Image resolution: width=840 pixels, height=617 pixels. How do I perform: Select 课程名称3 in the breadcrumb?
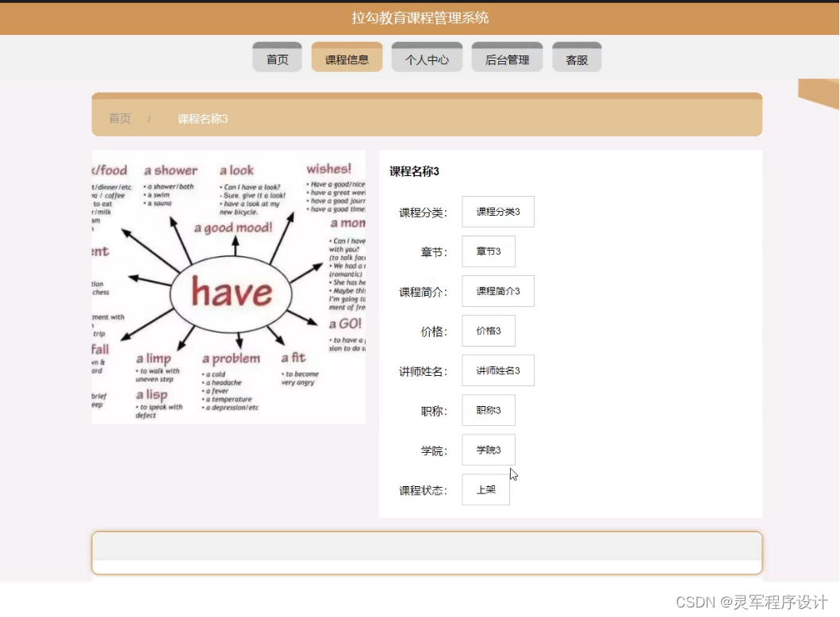pos(201,118)
